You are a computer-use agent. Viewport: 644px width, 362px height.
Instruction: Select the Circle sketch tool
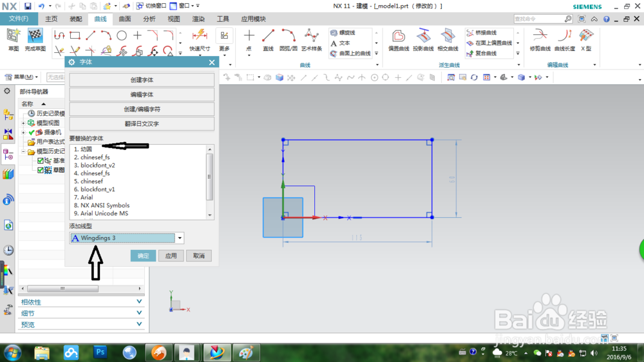122,35
